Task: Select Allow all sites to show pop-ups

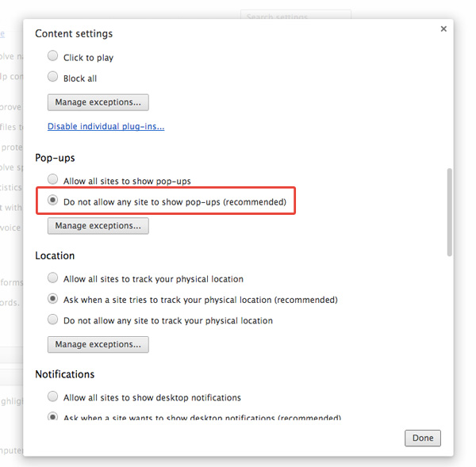Action: (53, 180)
